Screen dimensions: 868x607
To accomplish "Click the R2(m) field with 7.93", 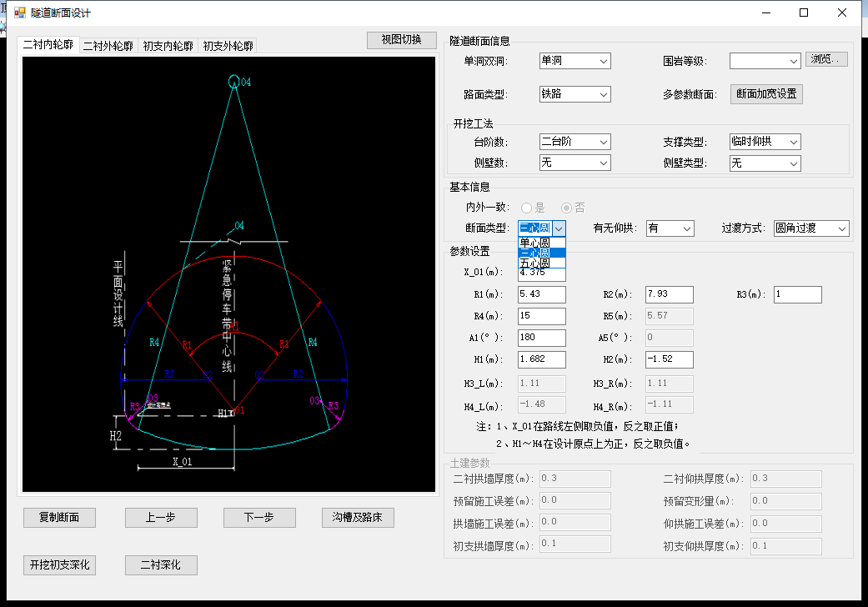I will point(670,294).
